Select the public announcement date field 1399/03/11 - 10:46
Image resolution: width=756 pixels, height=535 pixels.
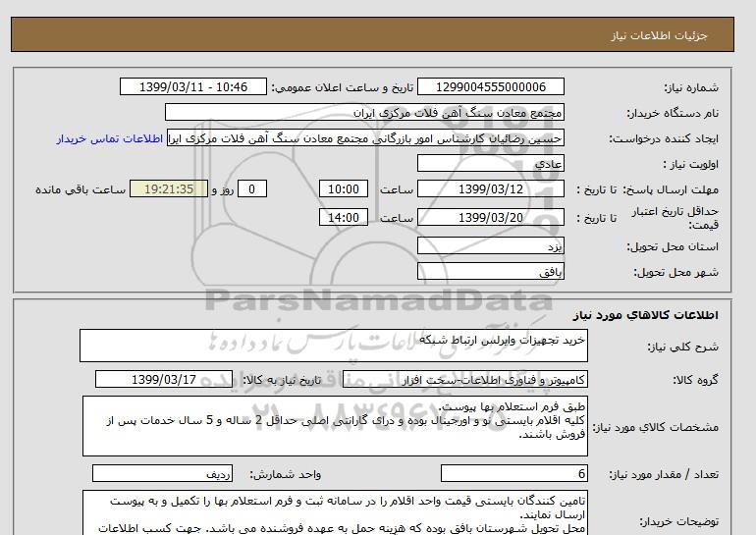tap(192, 86)
